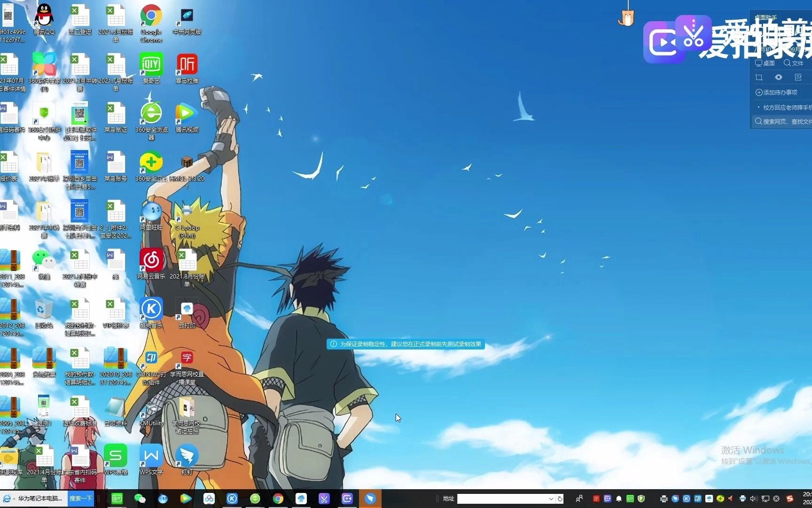Select the 菜鸟举证 Excel file
The image size is (812, 508).
click(x=116, y=118)
